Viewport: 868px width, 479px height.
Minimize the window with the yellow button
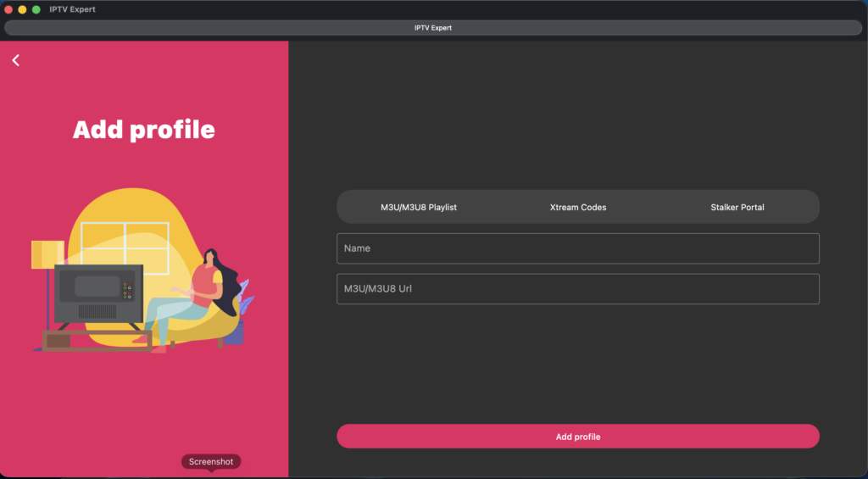[x=22, y=9]
